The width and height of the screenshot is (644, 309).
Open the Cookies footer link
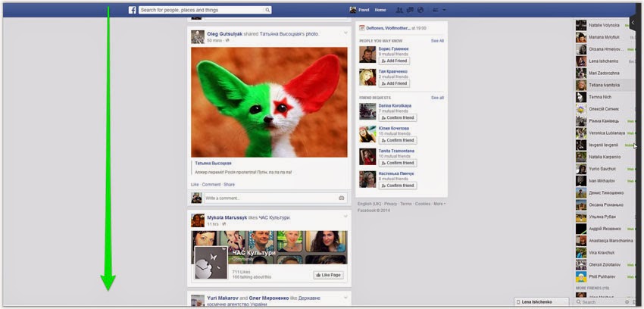(x=423, y=204)
